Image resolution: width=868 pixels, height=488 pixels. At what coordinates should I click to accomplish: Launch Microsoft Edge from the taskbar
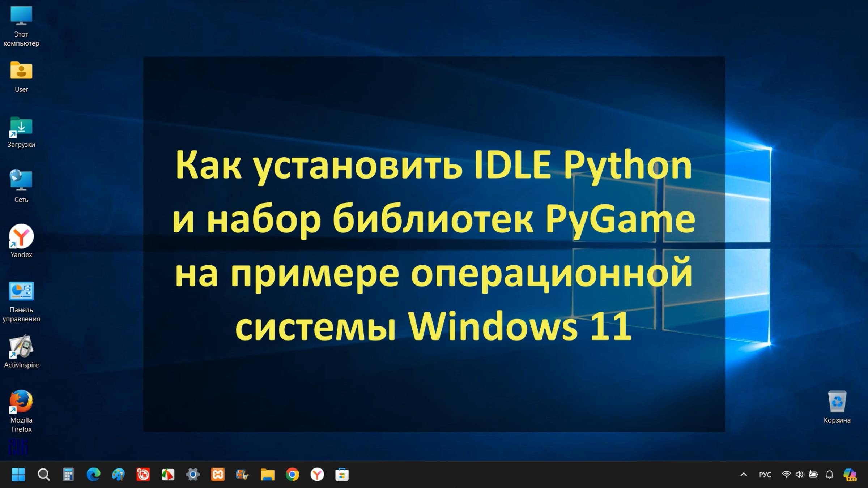[x=93, y=475]
